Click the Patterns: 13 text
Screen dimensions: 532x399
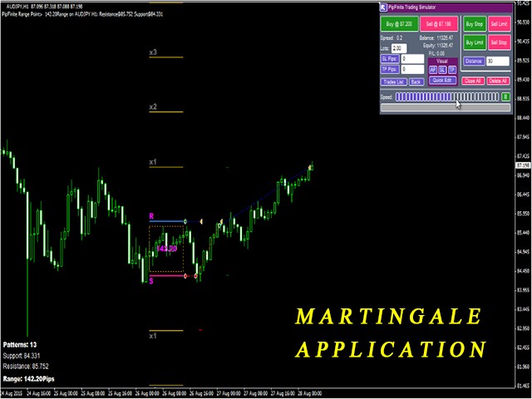click(20, 345)
